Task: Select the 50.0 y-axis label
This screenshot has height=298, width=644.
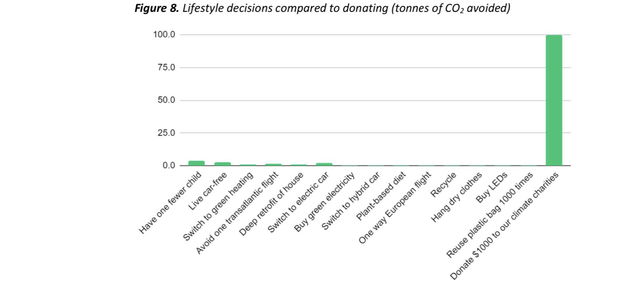Action: (x=166, y=100)
